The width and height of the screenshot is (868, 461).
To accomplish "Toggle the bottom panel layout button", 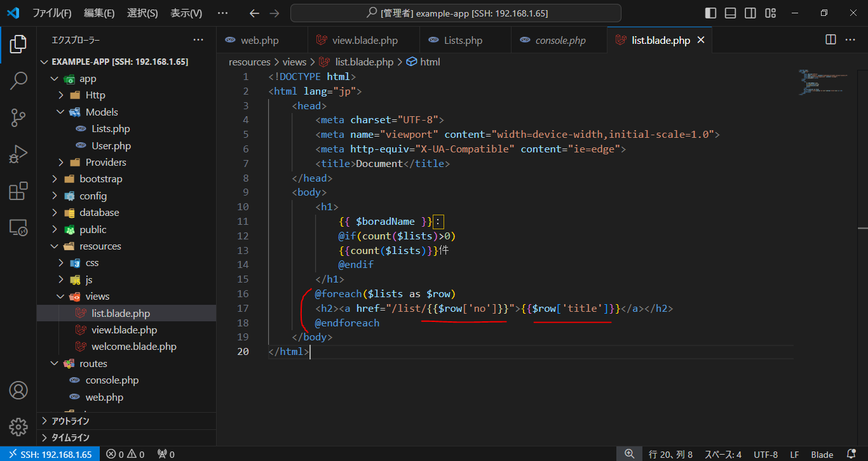I will coord(731,13).
